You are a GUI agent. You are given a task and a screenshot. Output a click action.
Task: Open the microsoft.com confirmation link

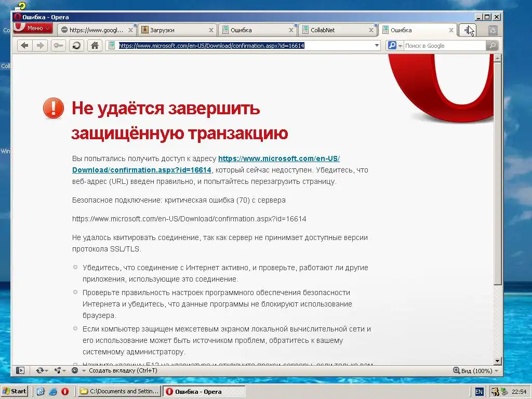(206, 164)
